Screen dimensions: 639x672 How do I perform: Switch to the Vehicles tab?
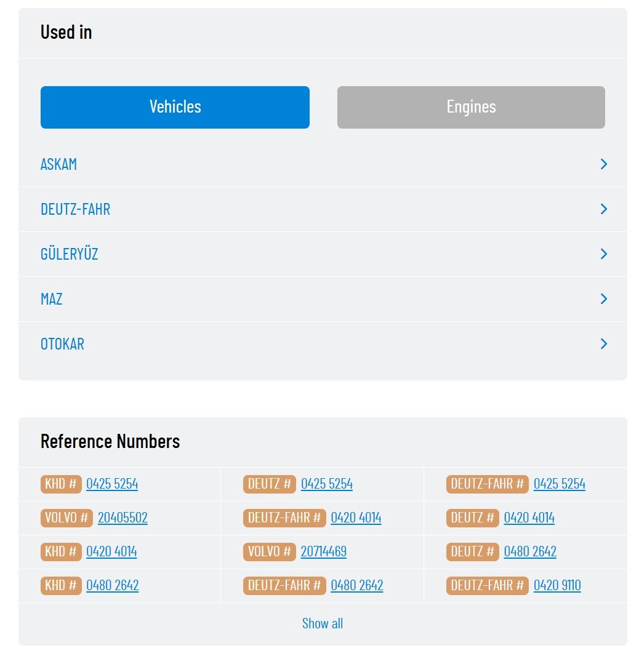[x=175, y=107]
